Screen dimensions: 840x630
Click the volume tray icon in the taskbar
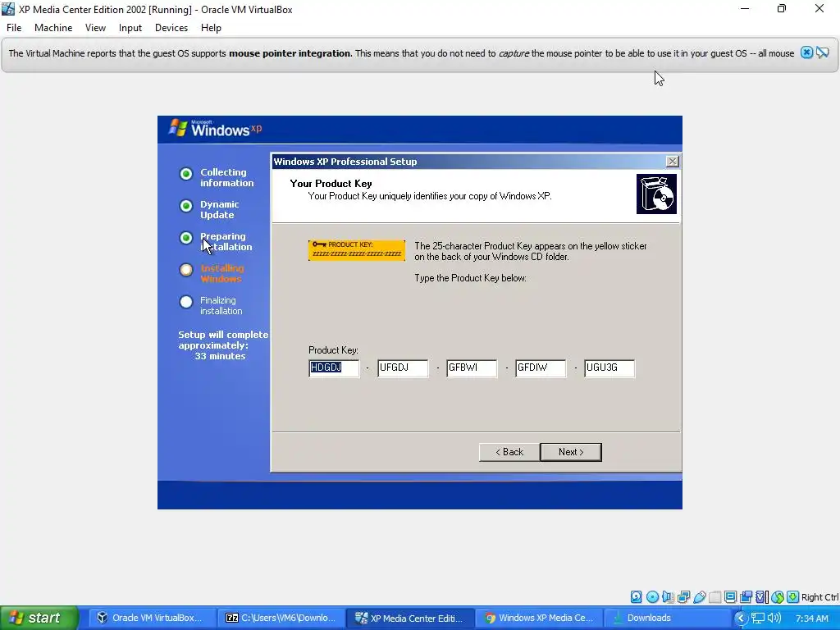pyautogui.click(x=774, y=618)
